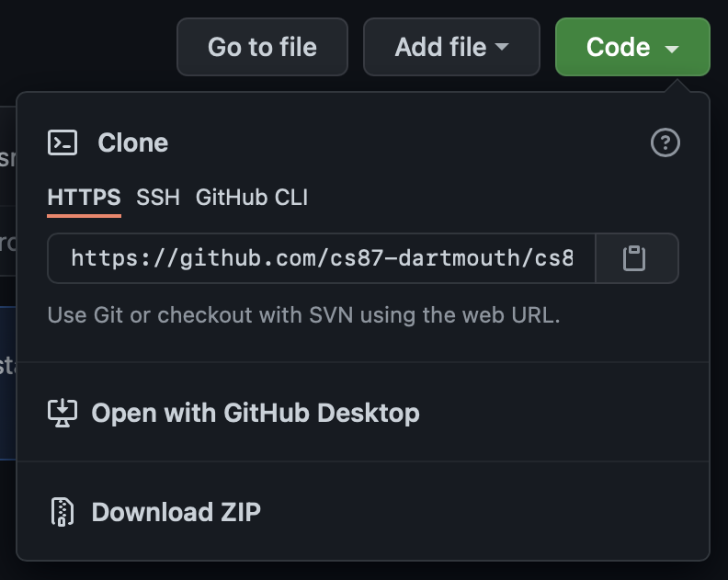The image size is (728, 580).
Task: Switch to the SSH tab
Action: pyautogui.click(x=158, y=197)
